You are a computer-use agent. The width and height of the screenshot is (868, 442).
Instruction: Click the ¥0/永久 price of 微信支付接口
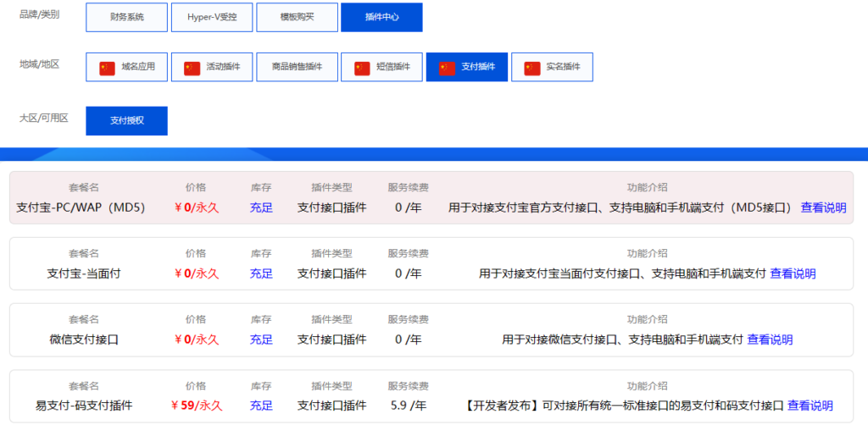[x=197, y=339]
